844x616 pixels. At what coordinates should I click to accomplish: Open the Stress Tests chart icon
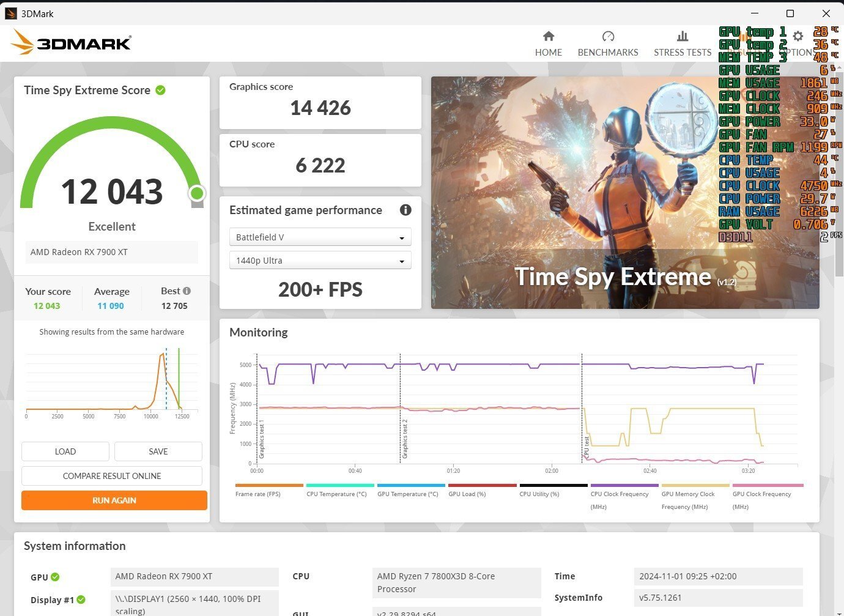point(683,36)
